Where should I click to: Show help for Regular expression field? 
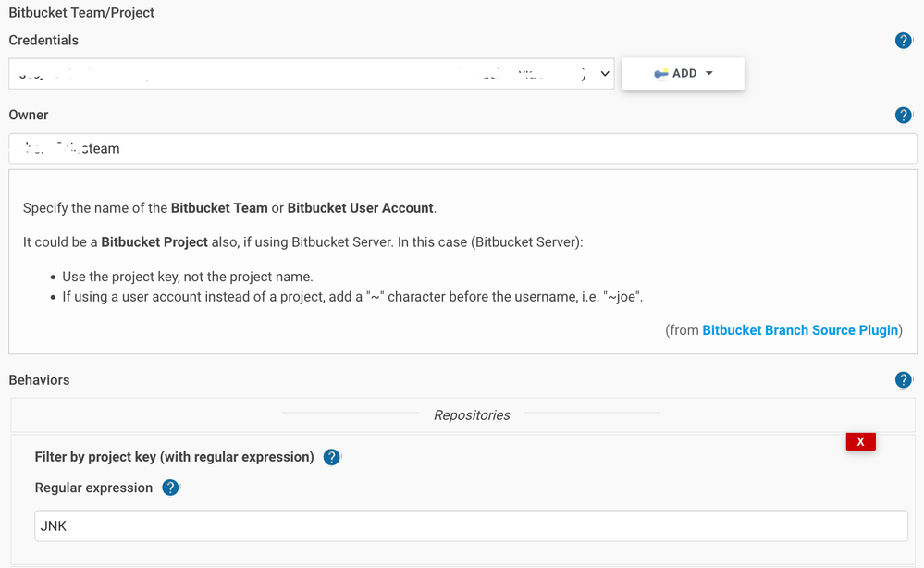coord(170,488)
